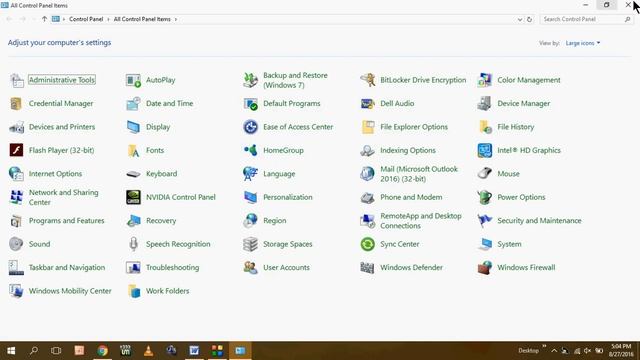The width and height of the screenshot is (640, 360).
Task: Launch the Device Manager icon
Action: [485, 104]
